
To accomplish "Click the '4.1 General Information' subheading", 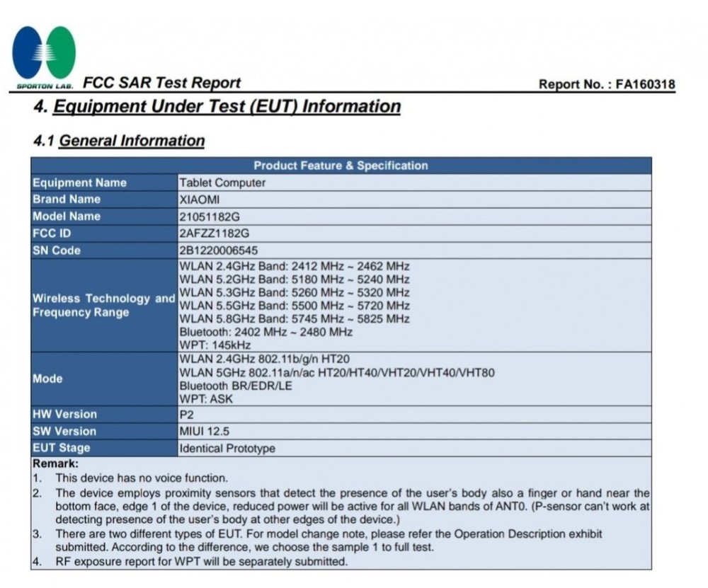I will (x=119, y=141).
